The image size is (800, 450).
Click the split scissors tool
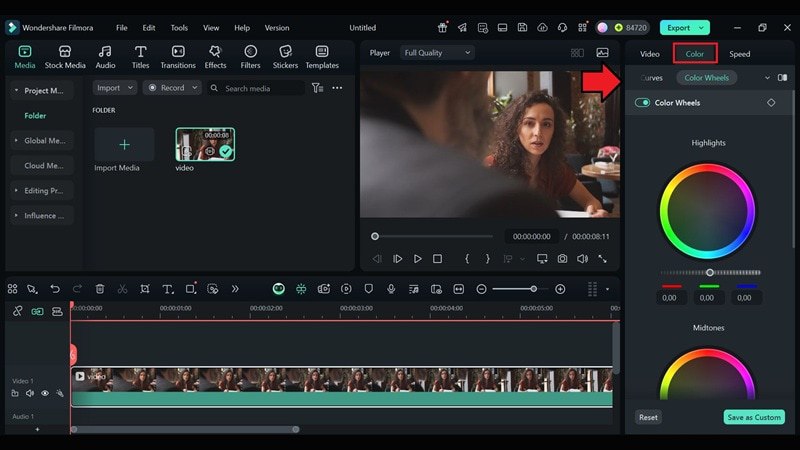(x=122, y=289)
